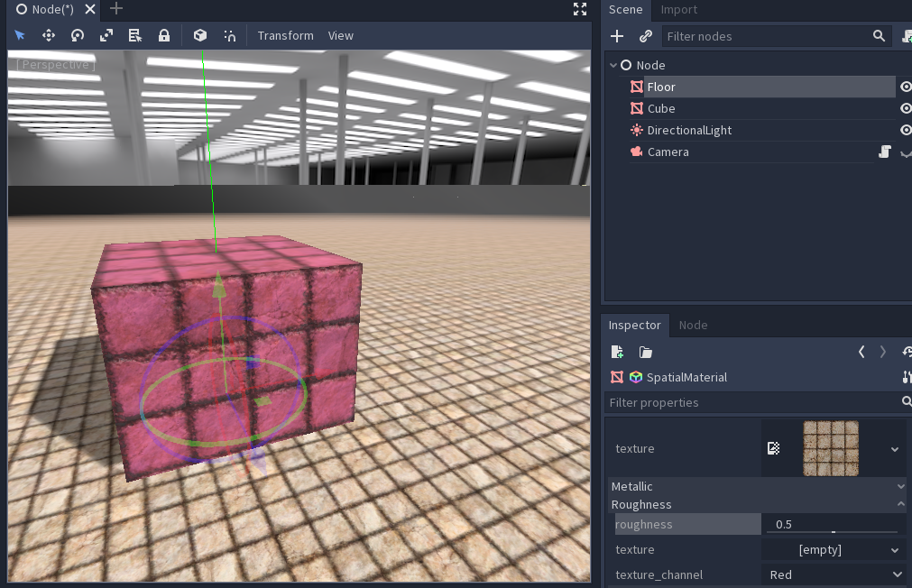Image resolution: width=912 pixels, height=588 pixels.
Task: Hide the Floor node with its eye icon
Action: (x=906, y=87)
